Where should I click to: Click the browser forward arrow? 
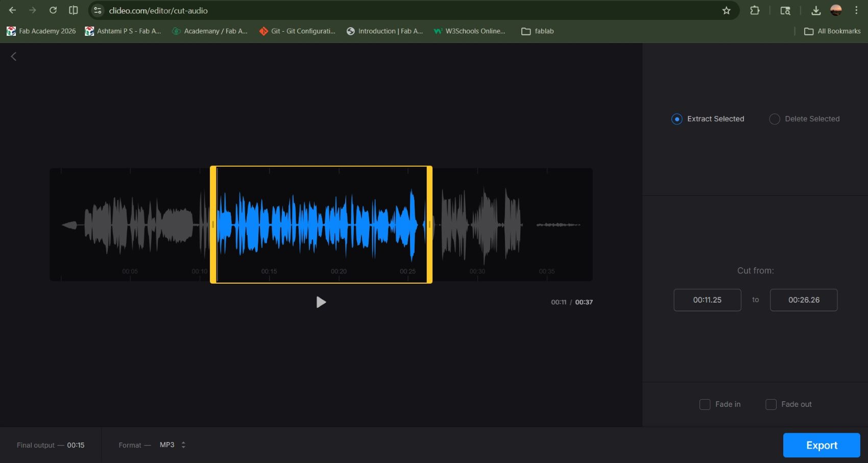tap(33, 10)
